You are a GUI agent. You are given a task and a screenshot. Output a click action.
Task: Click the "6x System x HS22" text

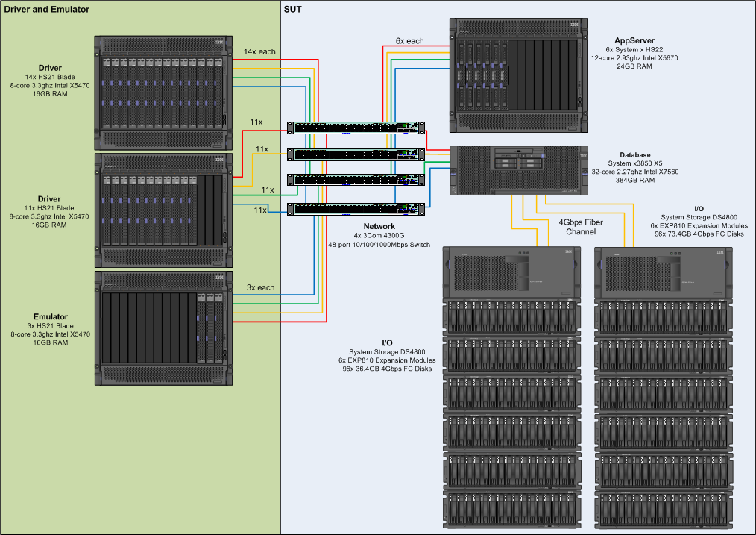tap(634, 50)
